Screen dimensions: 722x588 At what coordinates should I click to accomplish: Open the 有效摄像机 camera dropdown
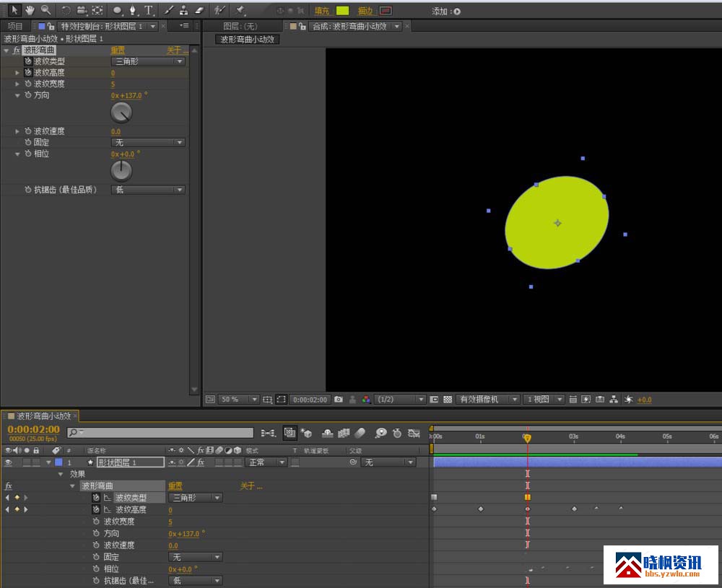487,400
